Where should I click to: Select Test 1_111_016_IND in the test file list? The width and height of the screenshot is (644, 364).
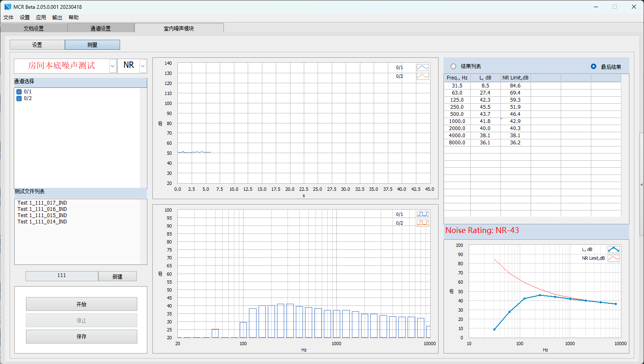click(42, 209)
